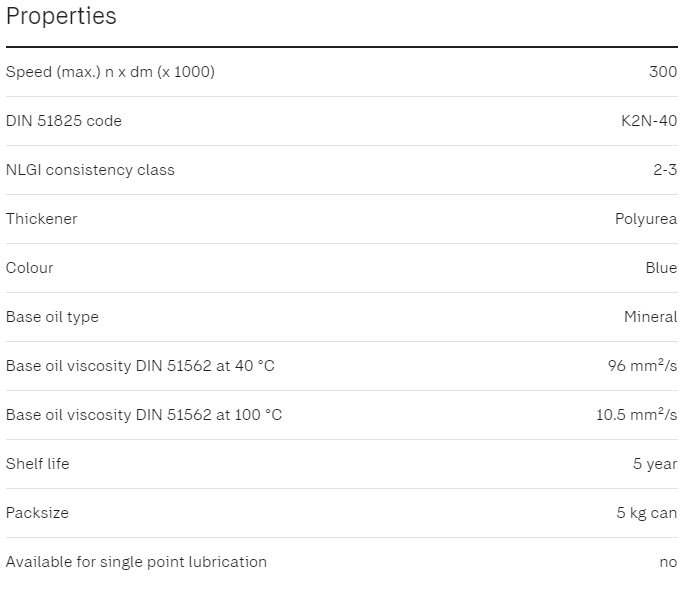Click the DIN 51825 code label
The width and height of the screenshot is (685, 600).
[64, 121]
